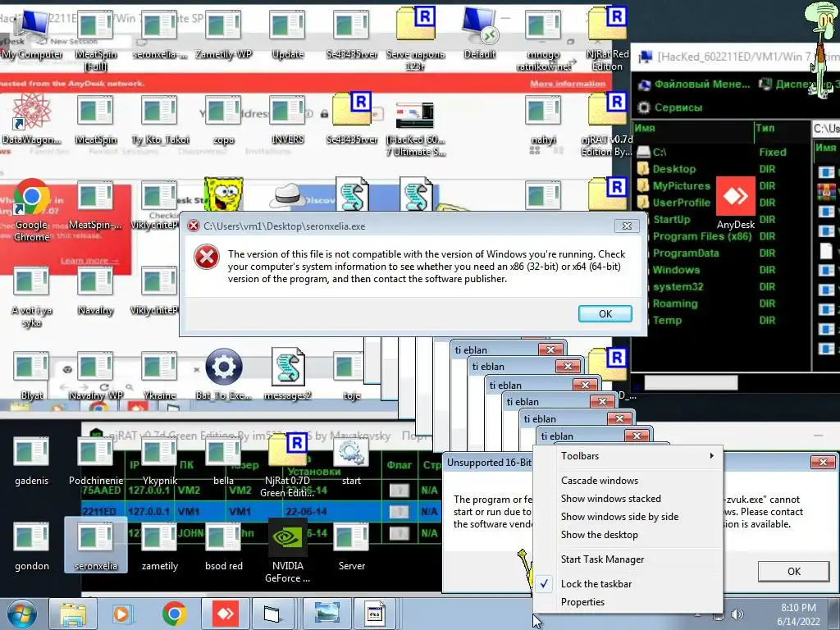840x630 pixels.
Task: Open the gadenis desktop icon
Action: pyautogui.click(x=32, y=461)
